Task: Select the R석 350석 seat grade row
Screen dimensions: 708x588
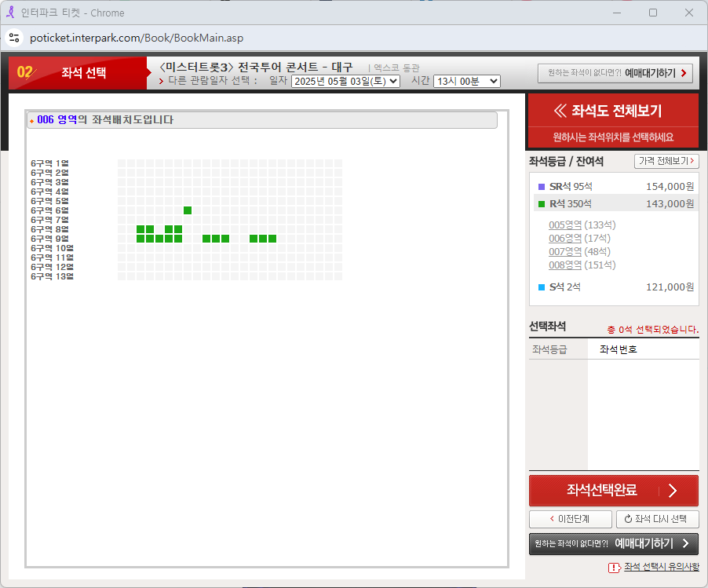Action: [x=616, y=203]
